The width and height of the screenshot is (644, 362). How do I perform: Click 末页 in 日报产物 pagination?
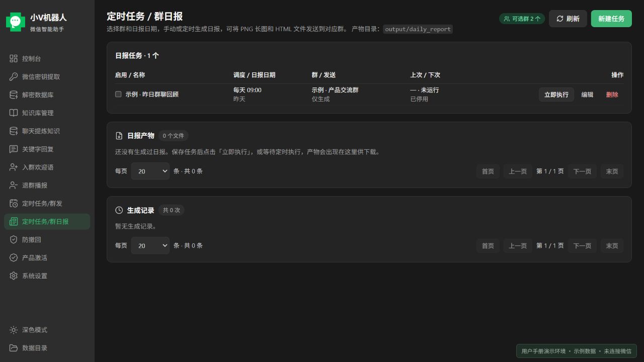(x=612, y=171)
